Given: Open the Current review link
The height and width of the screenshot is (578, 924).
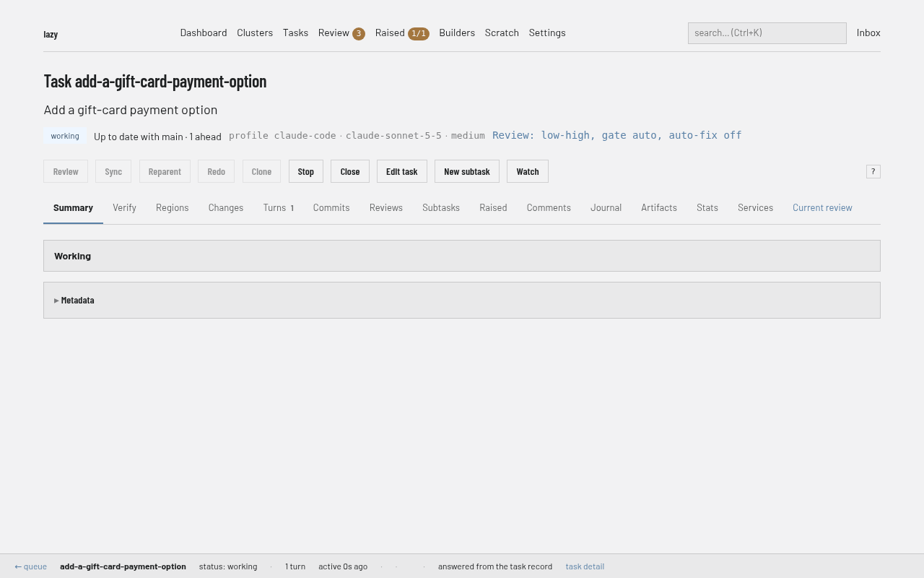Looking at the screenshot, I should [x=822, y=208].
